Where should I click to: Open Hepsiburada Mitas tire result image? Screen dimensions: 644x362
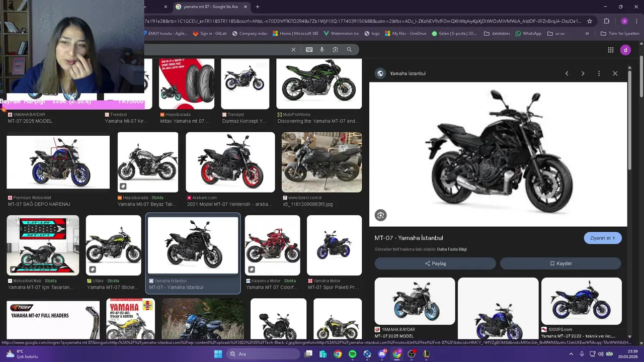[x=187, y=84]
